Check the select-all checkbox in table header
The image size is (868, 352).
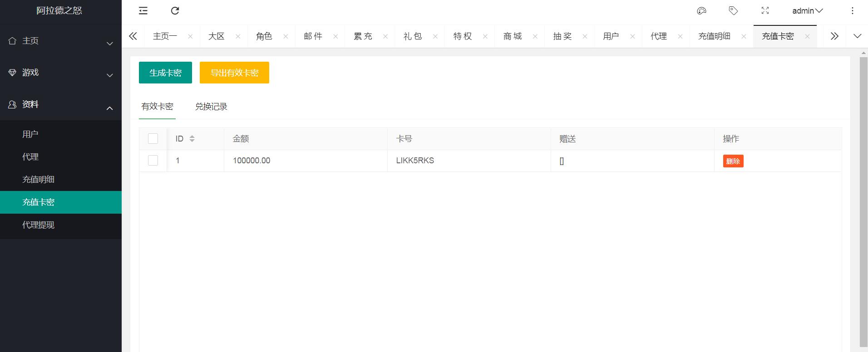tap(153, 139)
